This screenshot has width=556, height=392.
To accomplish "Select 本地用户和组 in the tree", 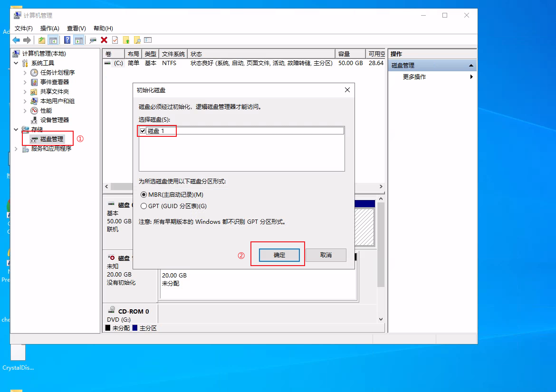I will point(58,101).
